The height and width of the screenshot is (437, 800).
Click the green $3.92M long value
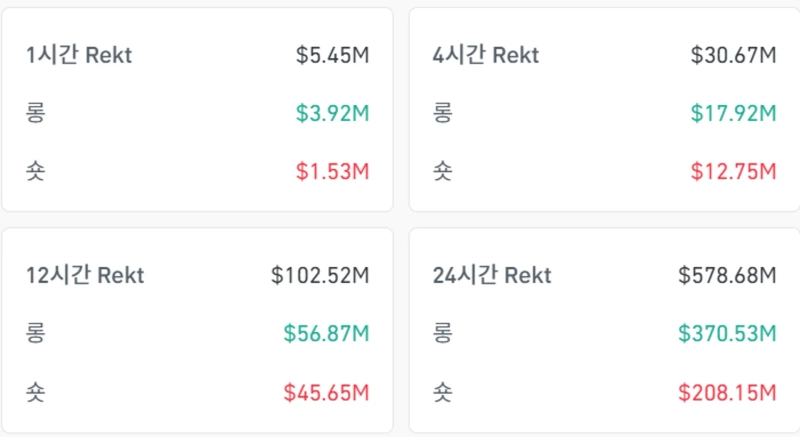point(332,113)
